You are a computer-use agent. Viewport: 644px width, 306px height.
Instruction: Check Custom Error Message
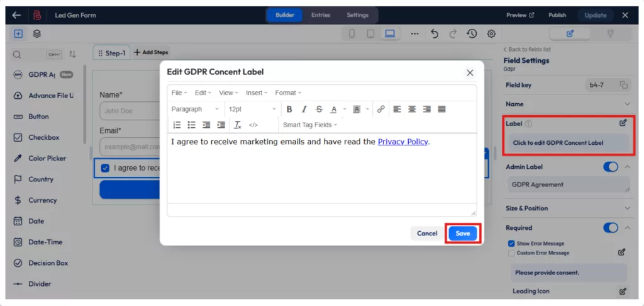pos(511,253)
